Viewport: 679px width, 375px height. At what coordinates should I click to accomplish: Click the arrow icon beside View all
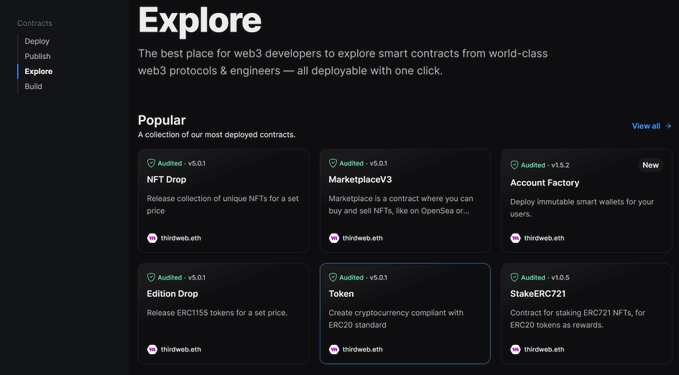668,126
